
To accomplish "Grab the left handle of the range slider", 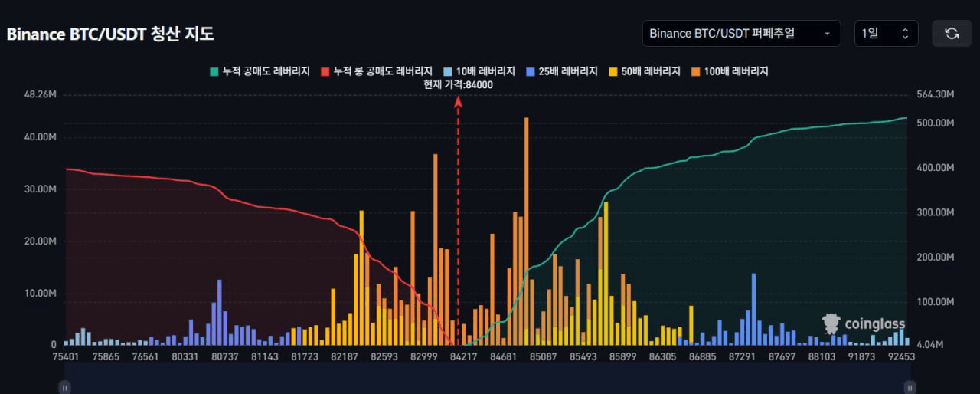I will click(x=65, y=388).
